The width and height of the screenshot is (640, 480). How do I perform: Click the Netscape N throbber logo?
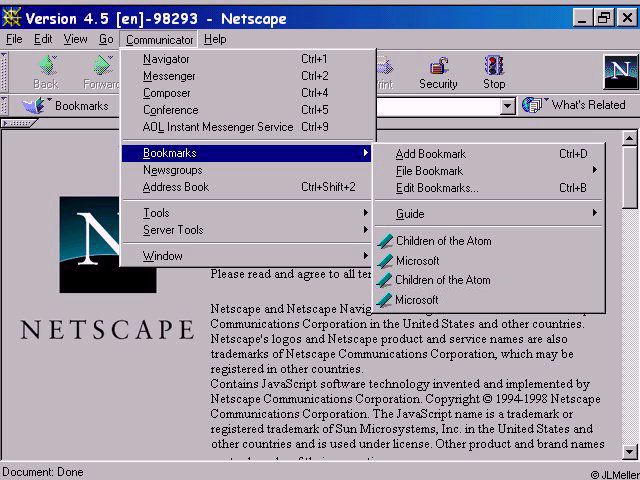[620, 72]
